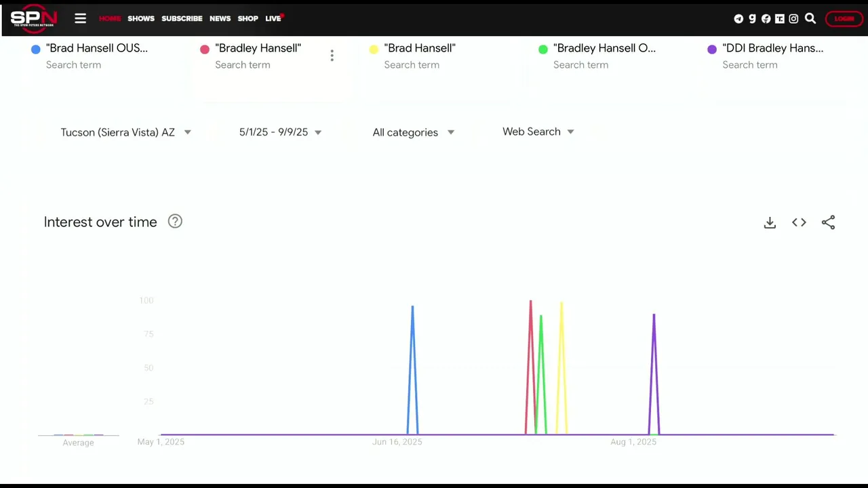Open the more options for "Bradley Hansell"

tap(332, 56)
